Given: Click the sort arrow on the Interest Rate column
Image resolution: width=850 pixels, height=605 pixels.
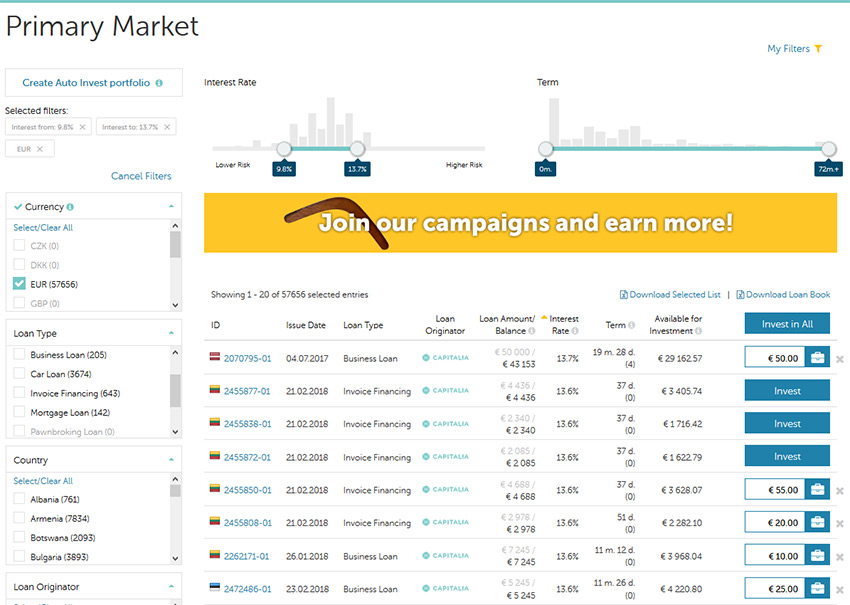Looking at the screenshot, I should [542, 318].
